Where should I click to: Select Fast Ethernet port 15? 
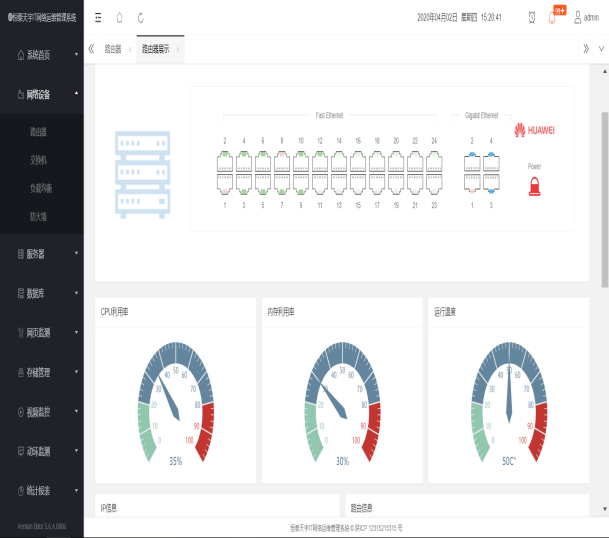point(358,184)
